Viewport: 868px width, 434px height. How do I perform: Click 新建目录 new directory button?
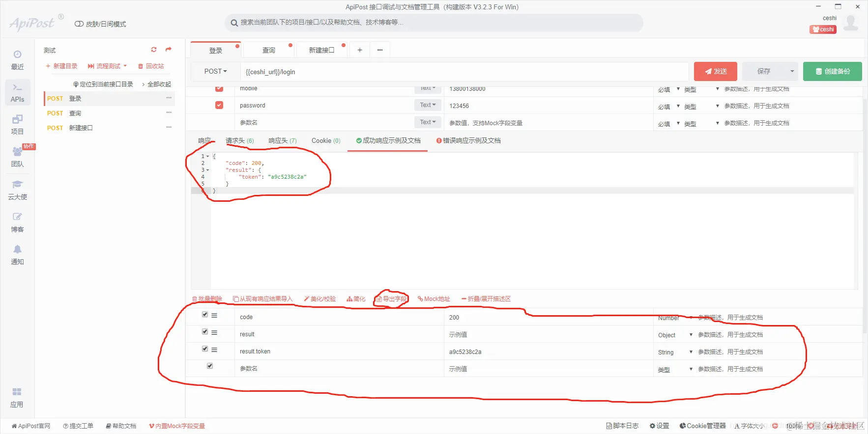pos(61,66)
